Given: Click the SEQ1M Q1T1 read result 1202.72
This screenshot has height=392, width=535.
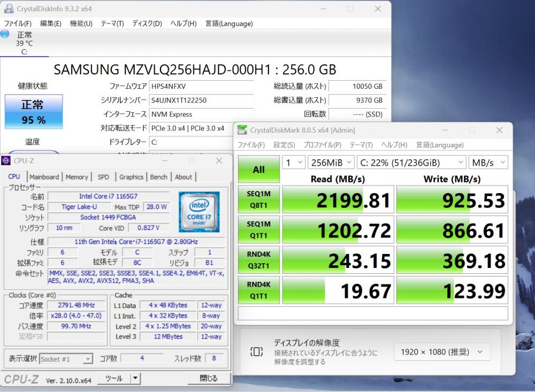Looking at the screenshot, I should (x=338, y=229).
